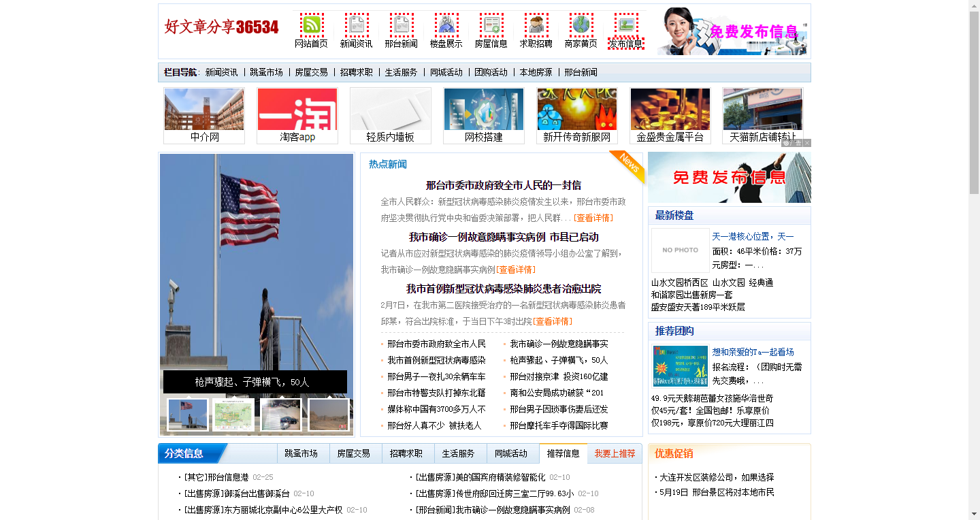Open the 楼盘展示 icon

(446, 25)
